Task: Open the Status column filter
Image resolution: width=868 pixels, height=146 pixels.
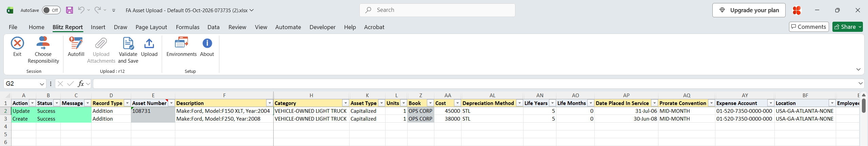Action: (57, 103)
